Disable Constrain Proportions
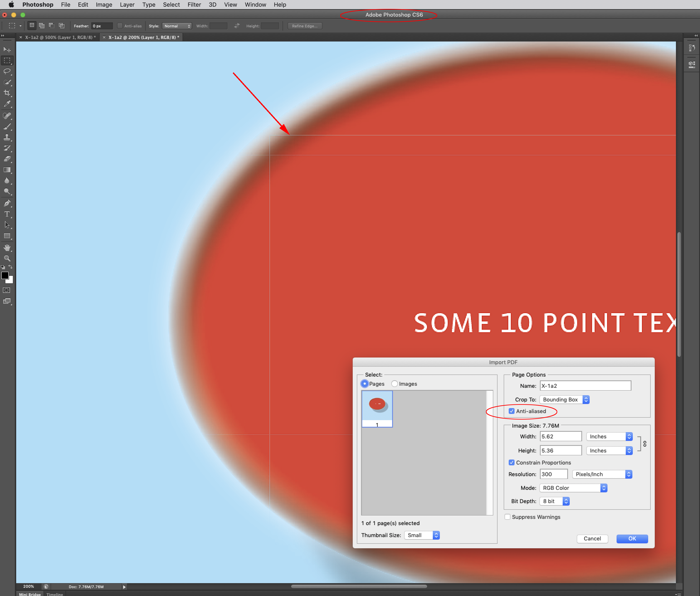Viewport: 700px width, 596px height. [511, 463]
